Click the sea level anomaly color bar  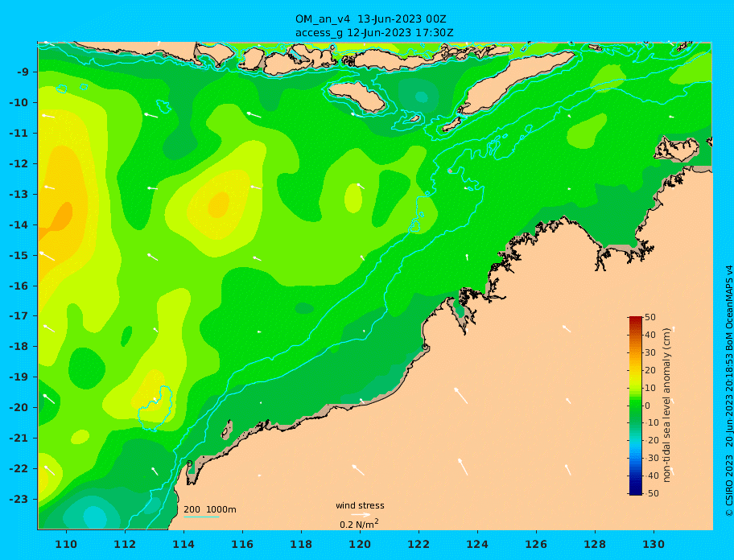(636, 406)
